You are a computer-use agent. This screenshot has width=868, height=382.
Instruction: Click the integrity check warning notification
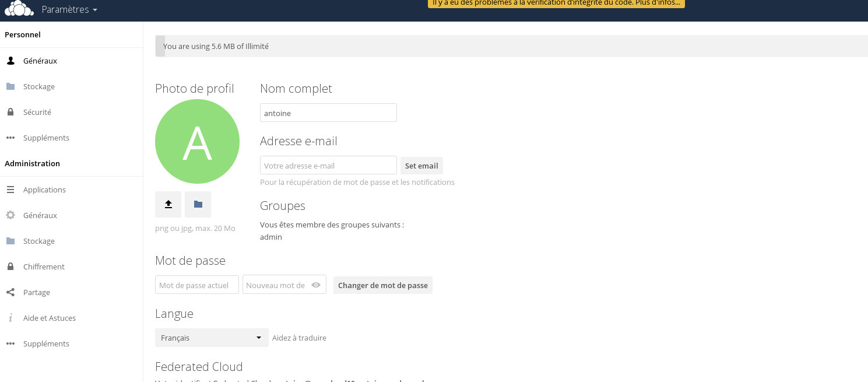(x=556, y=3)
